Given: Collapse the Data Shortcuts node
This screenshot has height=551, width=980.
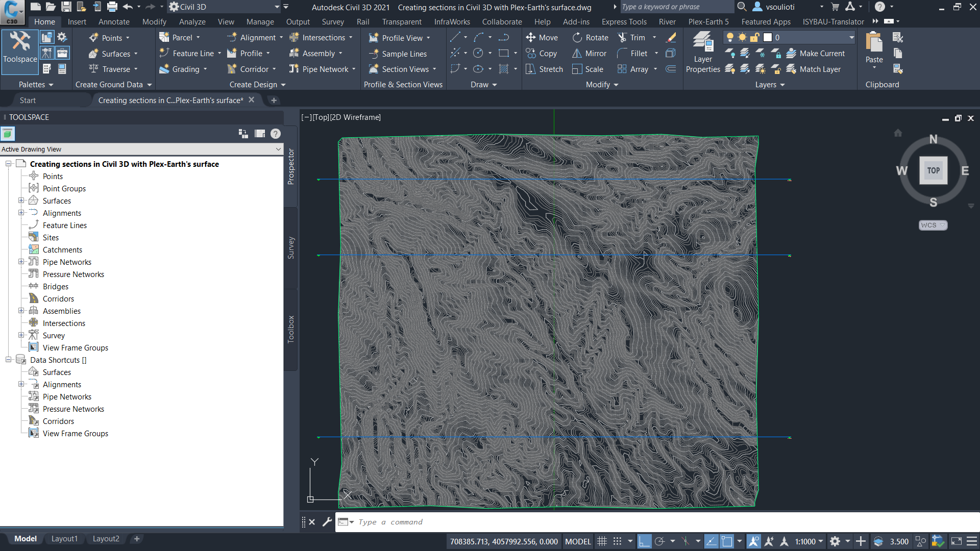Looking at the screenshot, I should click(x=8, y=360).
